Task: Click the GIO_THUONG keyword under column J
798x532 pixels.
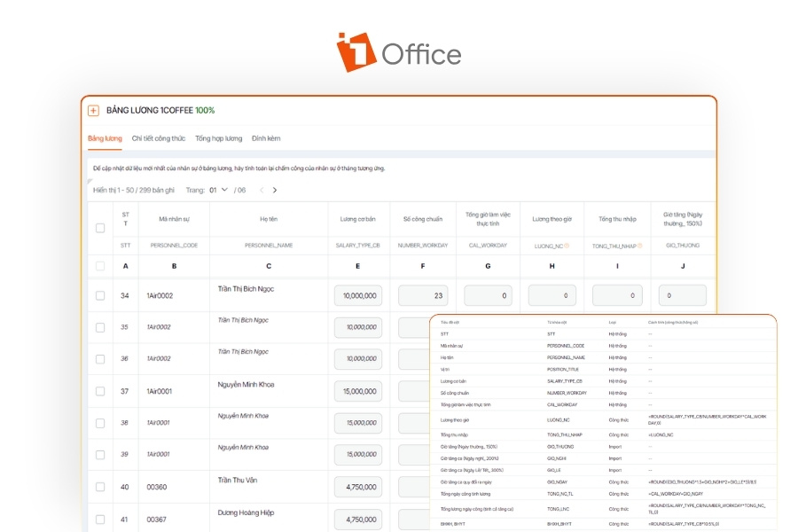Action: 683,246
